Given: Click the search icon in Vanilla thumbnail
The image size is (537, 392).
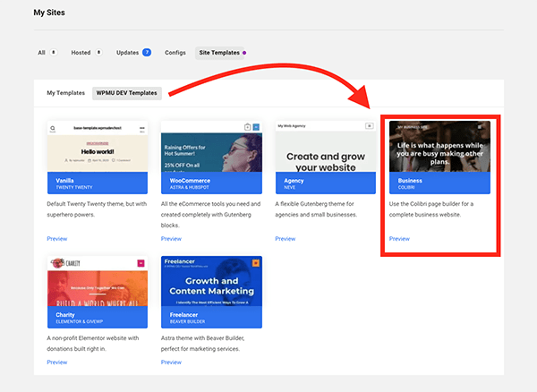Looking at the screenshot, I should pos(53,129).
